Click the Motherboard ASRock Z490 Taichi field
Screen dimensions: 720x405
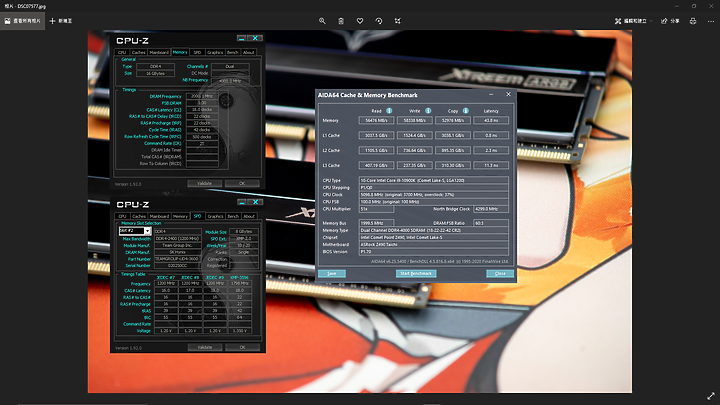pyautogui.click(x=433, y=245)
